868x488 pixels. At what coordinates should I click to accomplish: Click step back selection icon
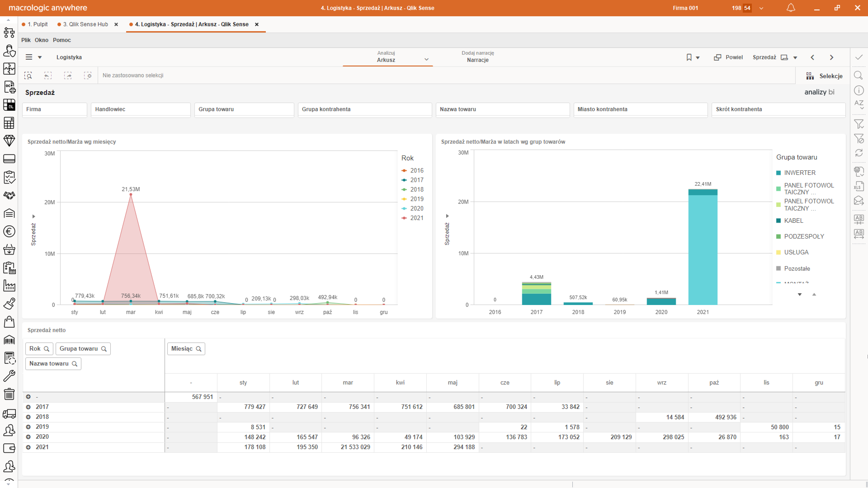tap(48, 75)
